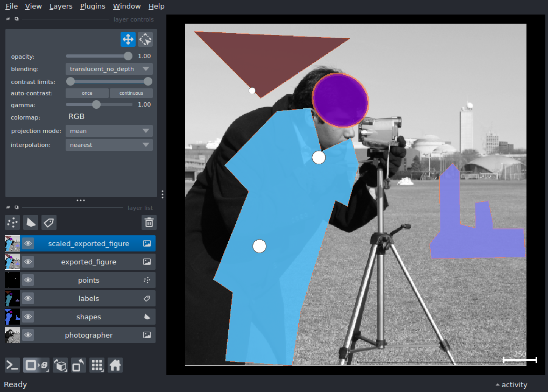Create a new points layer
The width and height of the screenshot is (548, 392).
point(12,222)
